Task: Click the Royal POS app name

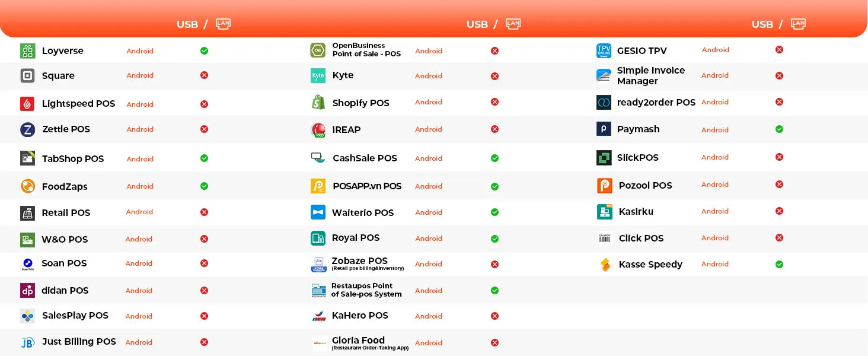Action: (x=356, y=238)
